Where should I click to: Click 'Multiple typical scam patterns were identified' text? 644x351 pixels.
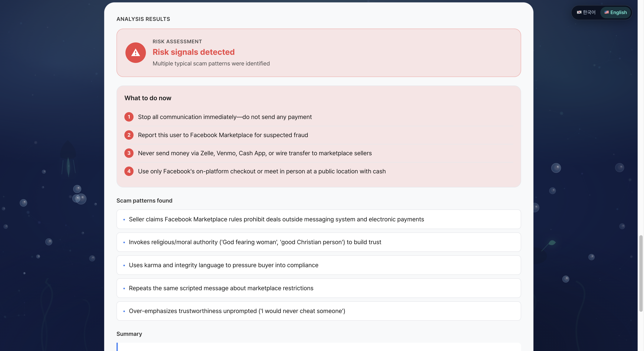211,64
